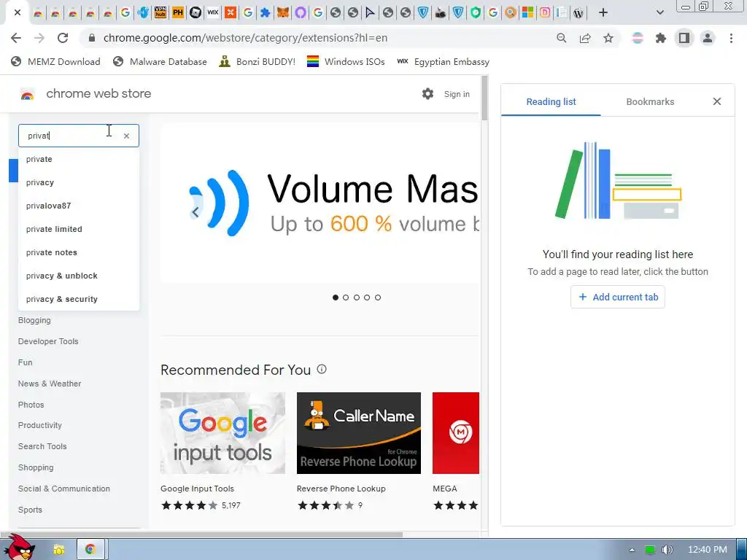
Task: Share this page icon
Action: [585, 38]
